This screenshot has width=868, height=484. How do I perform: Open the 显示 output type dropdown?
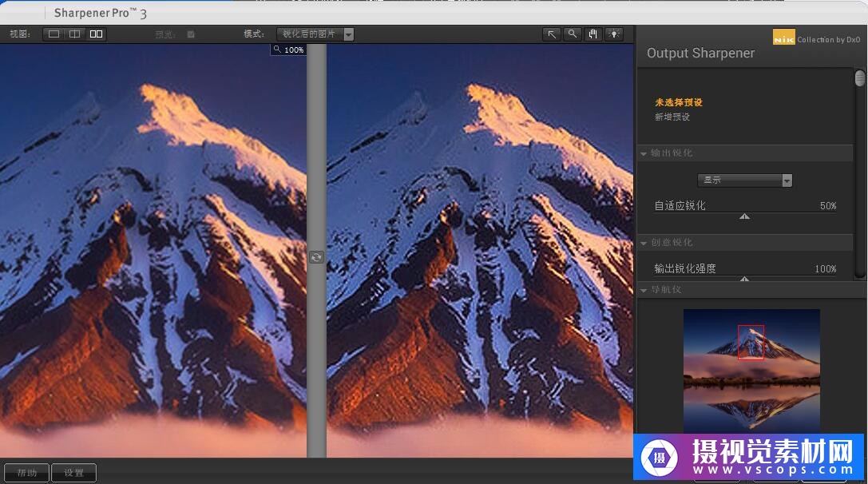click(744, 181)
